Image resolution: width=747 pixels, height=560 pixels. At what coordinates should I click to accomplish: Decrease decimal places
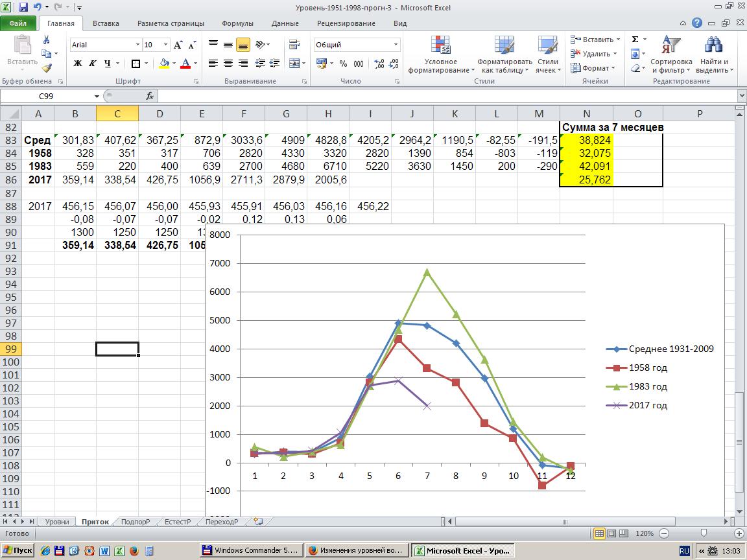(394, 64)
